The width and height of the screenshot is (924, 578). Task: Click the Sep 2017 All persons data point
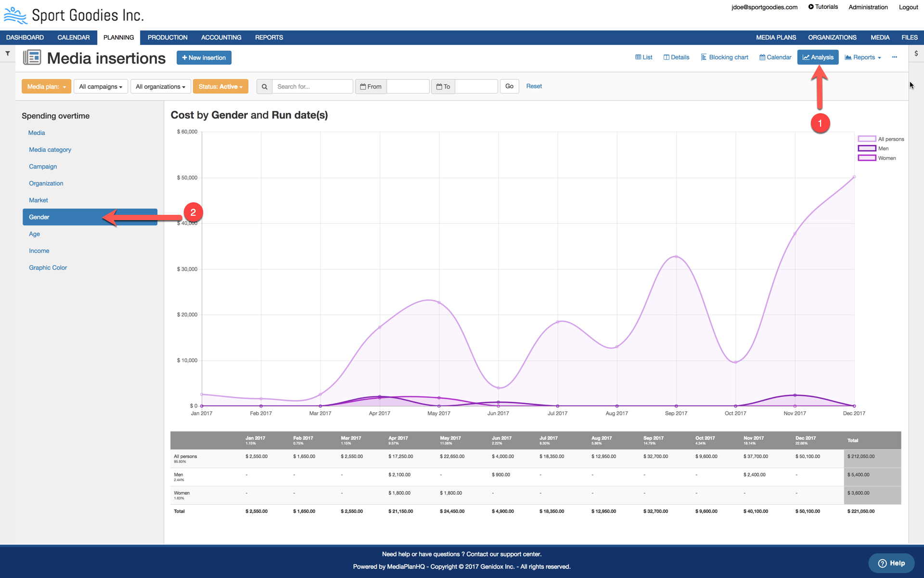(x=676, y=257)
